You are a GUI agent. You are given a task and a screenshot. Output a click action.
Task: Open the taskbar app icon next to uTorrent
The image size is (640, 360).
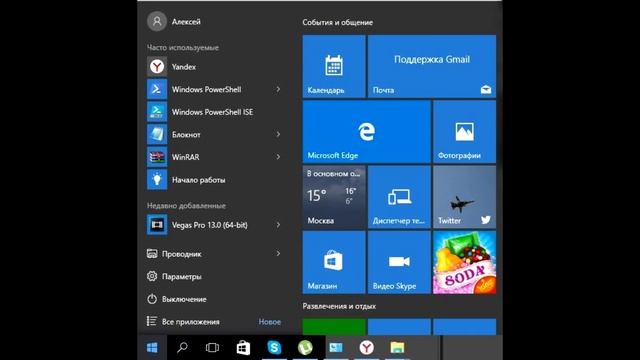(336, 348)
